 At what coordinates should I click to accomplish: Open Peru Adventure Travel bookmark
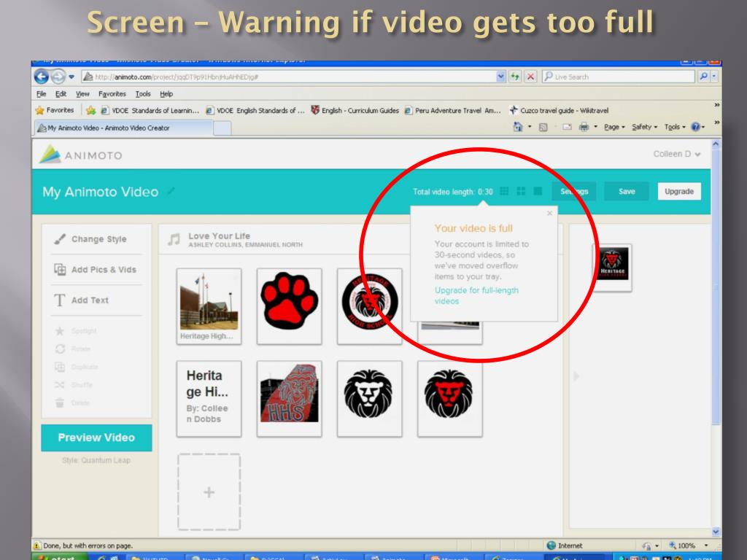point(452,111)
